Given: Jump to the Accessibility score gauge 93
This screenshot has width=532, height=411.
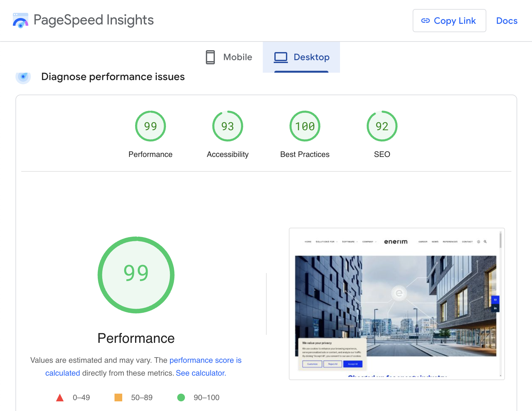Looking at the screenshot, I should coord(227,126).
